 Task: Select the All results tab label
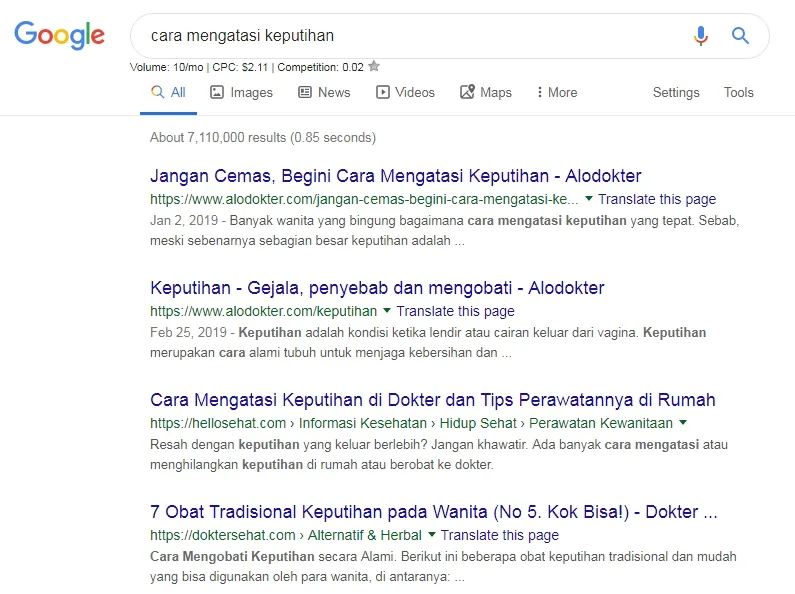(178, 92)
